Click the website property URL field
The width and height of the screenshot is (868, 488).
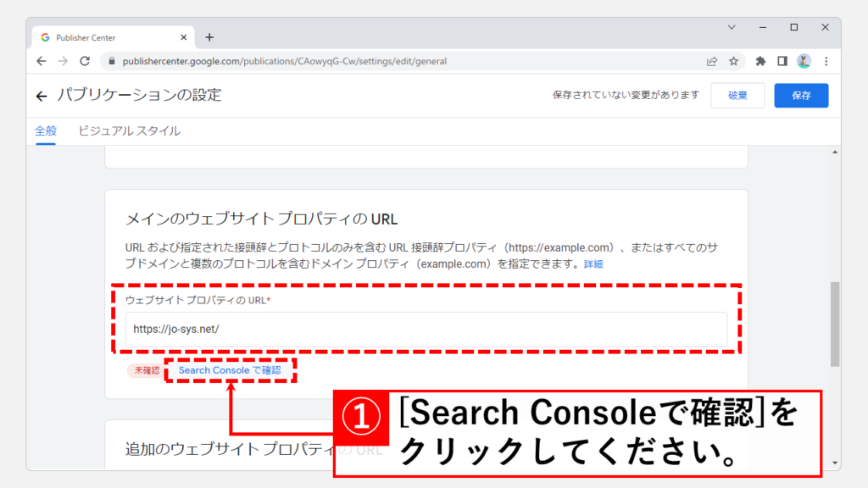tap(426, 330)
